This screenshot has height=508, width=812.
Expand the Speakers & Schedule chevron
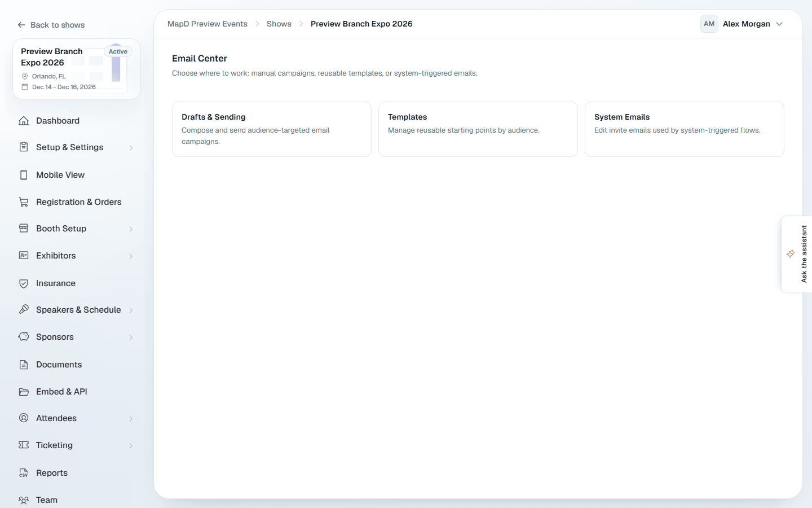(x=131, y=310)
